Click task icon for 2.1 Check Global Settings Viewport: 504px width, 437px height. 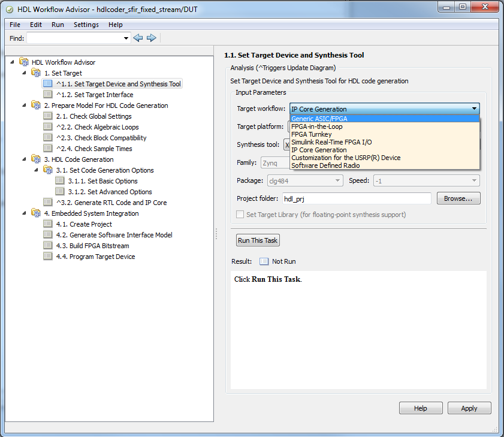pos(47,116)
